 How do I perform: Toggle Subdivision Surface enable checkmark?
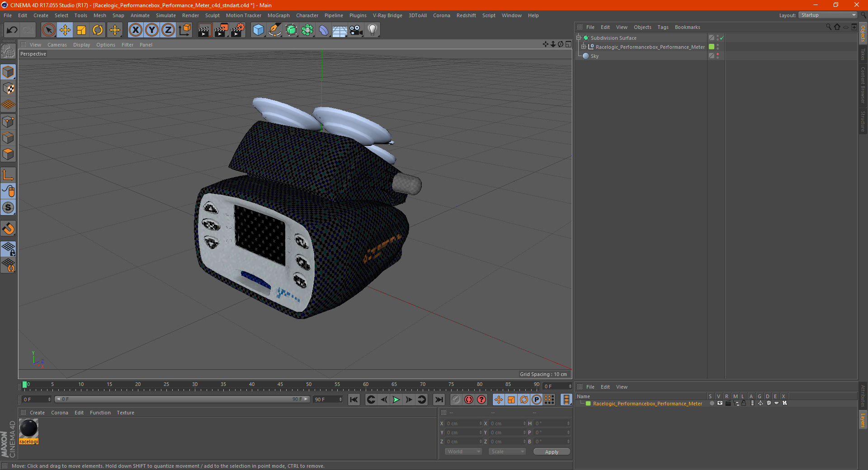coord(722,38)
